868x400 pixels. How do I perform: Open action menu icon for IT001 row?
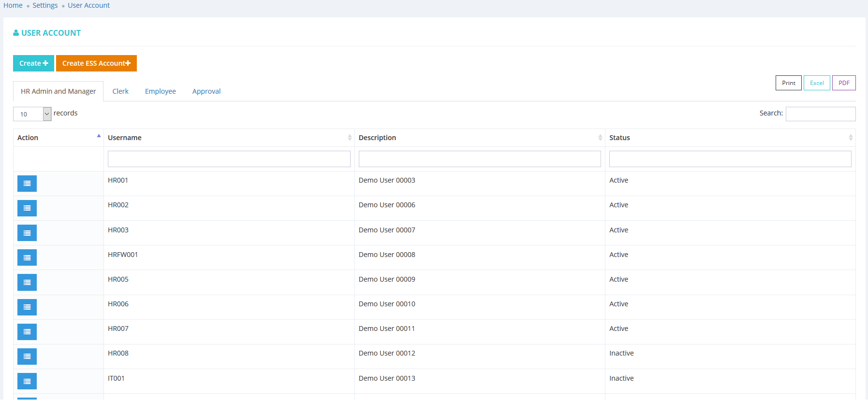coord(27,382)
